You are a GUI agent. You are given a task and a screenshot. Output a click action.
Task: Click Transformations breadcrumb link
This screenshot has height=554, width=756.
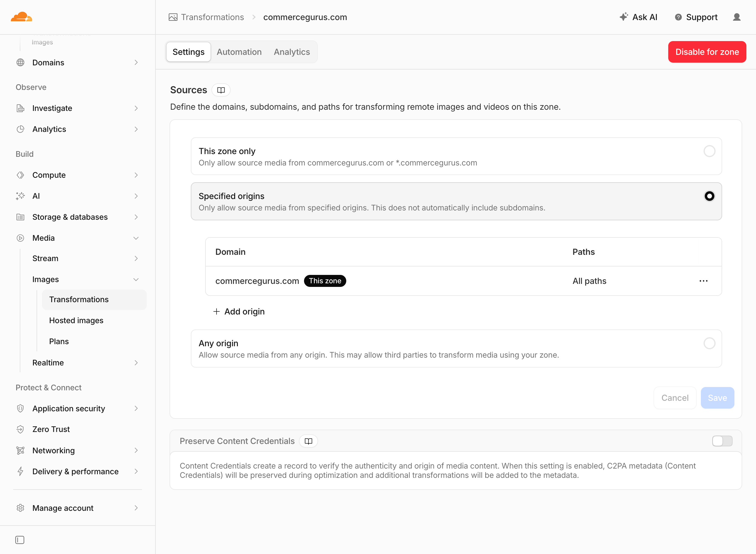(212, 17)
